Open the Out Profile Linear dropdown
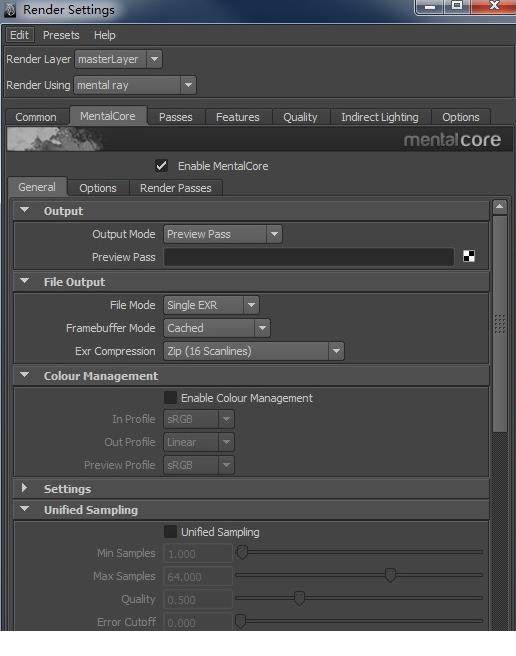The width and height of the screenshot is (516, 656). click(x=199, y=442)
